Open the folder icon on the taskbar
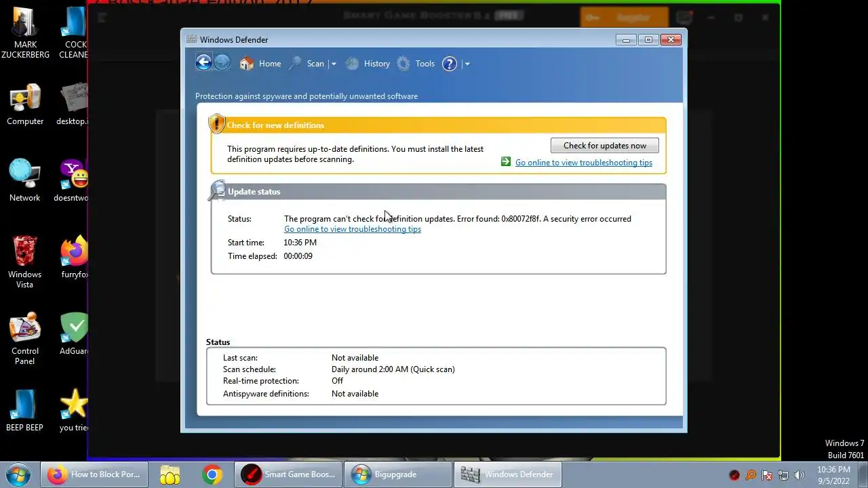Viewport: 868px width, 488px height. [170, 474]
